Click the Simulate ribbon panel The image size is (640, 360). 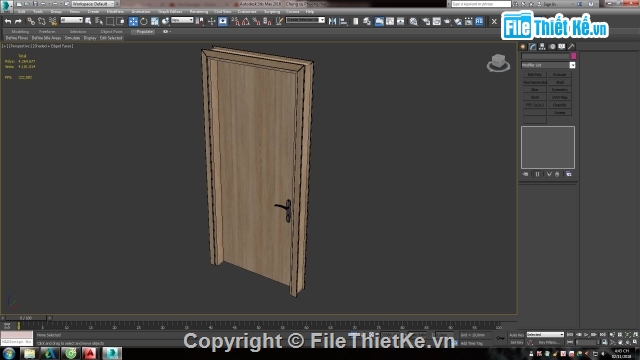click(x=72, y=38)
